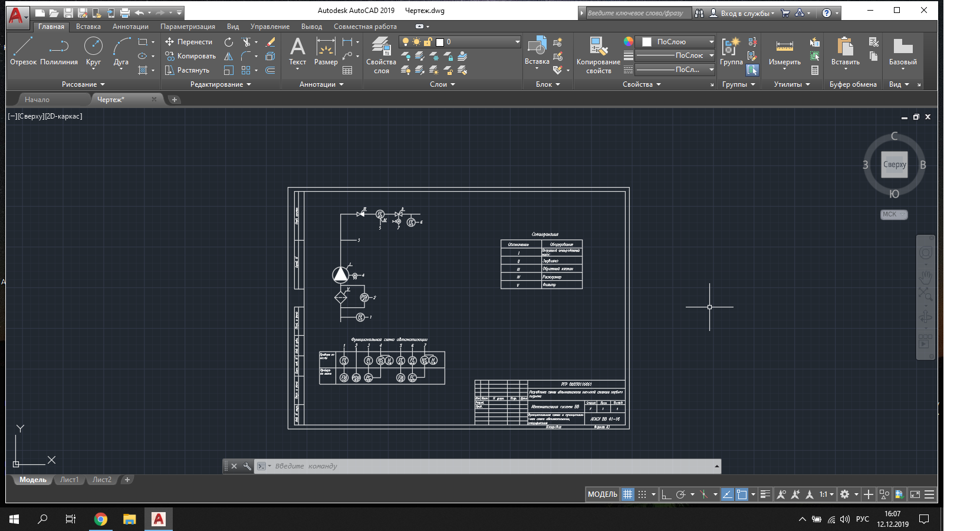
Task: Expand the Редактирование panel
Action: pyautogui.click(x=221, y=84)
